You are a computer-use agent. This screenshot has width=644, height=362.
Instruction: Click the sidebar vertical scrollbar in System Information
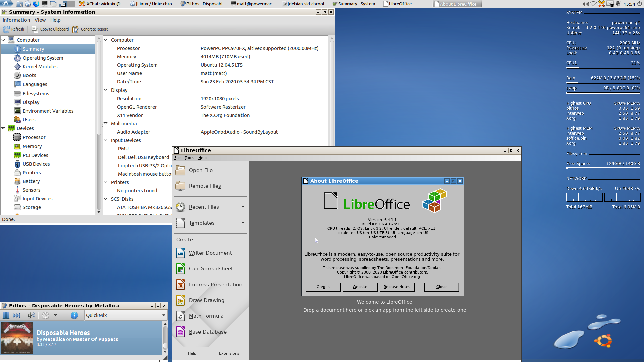coord(99,87)
